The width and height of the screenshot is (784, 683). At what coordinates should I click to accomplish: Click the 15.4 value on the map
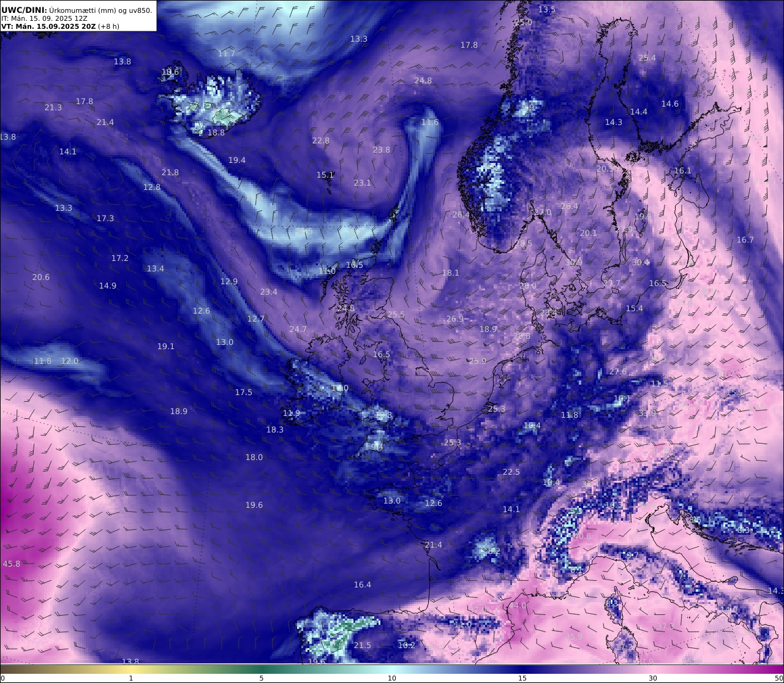[x=635, y=309]
